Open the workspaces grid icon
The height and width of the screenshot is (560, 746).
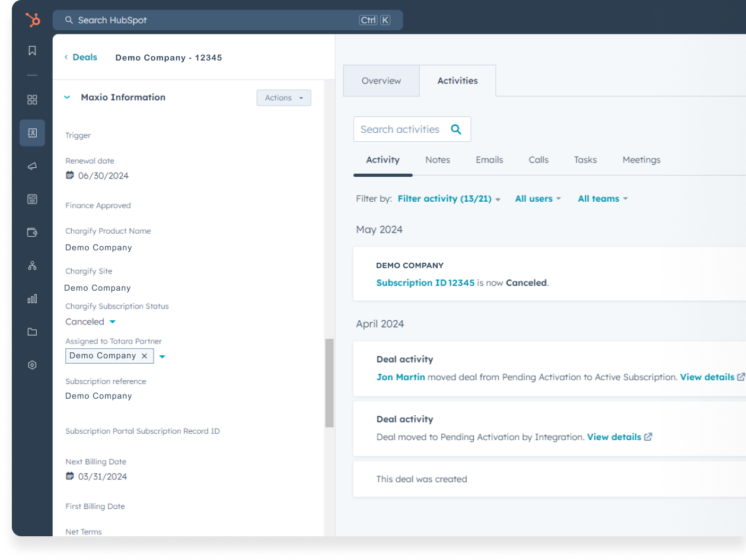tap(33, 100)
